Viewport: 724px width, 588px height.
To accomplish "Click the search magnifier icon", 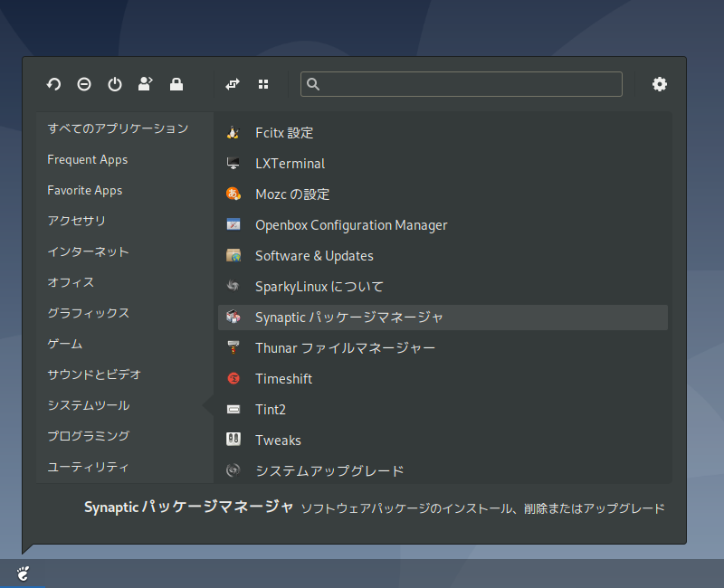I will 313,84.
